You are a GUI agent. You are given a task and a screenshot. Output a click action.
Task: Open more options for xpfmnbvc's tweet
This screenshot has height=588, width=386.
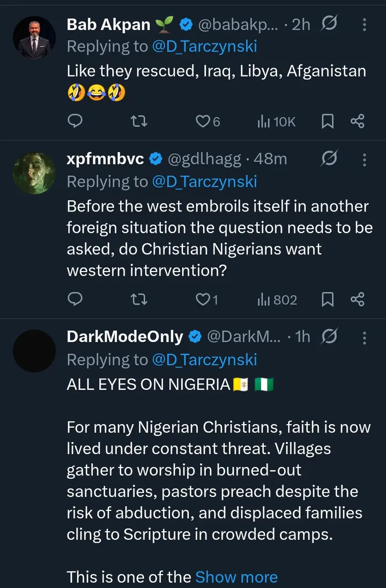[365, 159]
